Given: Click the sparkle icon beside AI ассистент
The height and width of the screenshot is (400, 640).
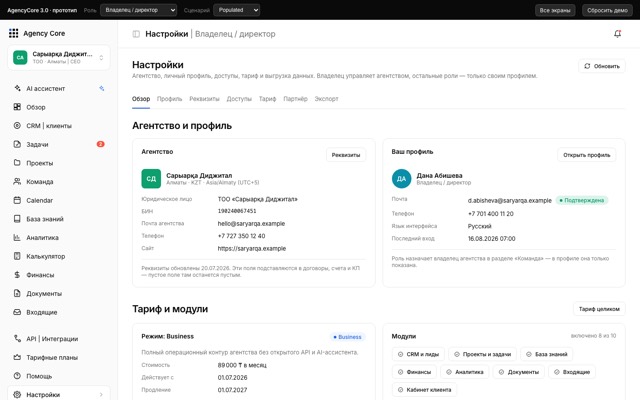Looking at the screenshot, I should (102, 88).
